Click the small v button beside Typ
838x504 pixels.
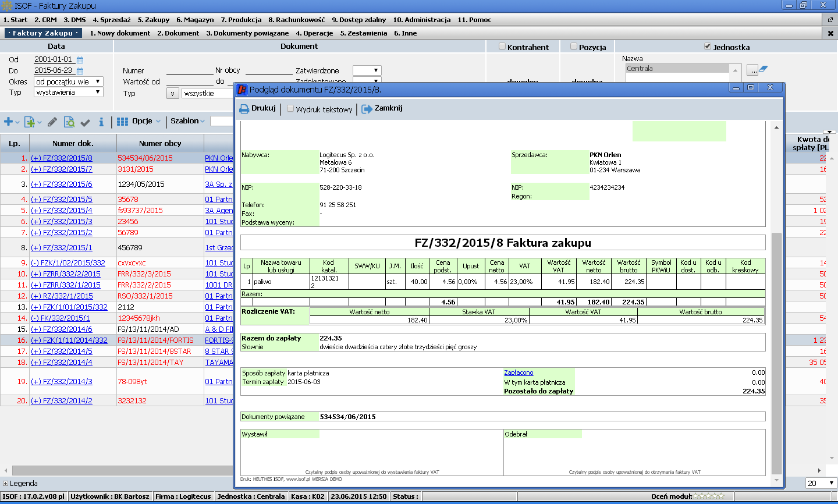tap(172, 93)
